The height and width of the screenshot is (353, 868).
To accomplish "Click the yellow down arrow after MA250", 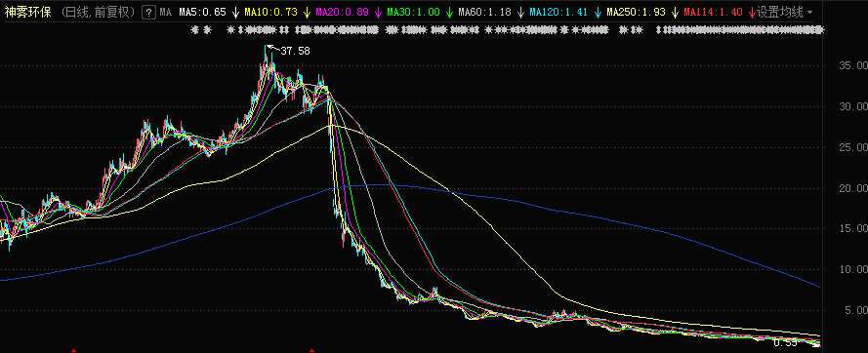I will [675, 12].
